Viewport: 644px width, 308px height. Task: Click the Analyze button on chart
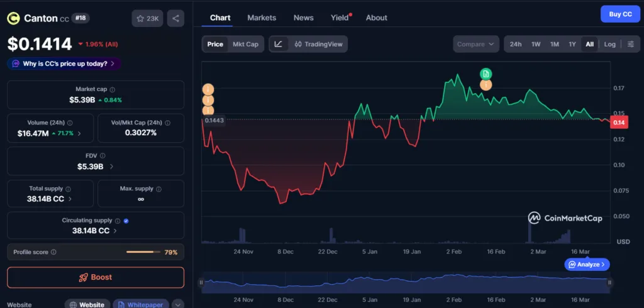pyautogui.click(x=587, y=265)
